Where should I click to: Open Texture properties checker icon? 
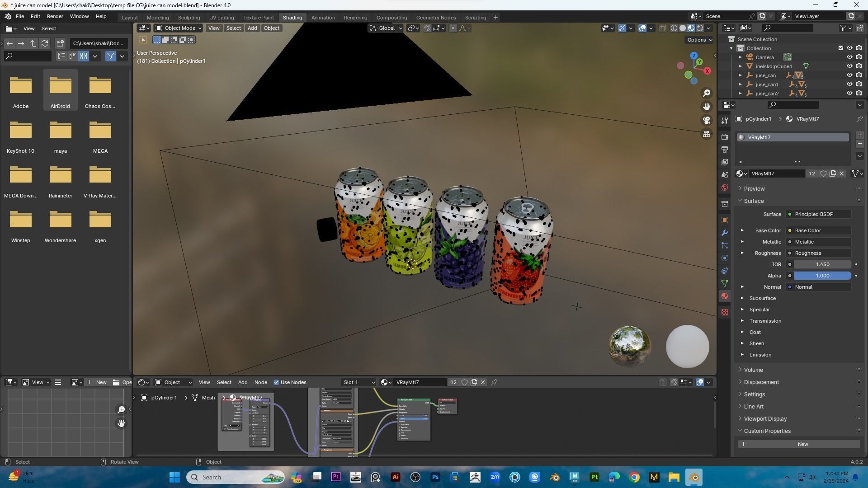(725, 312)
